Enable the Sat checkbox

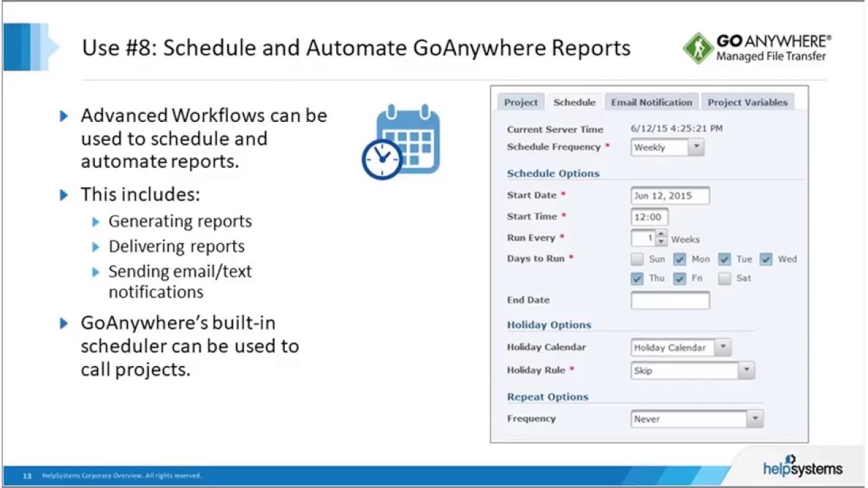point(724,278)
